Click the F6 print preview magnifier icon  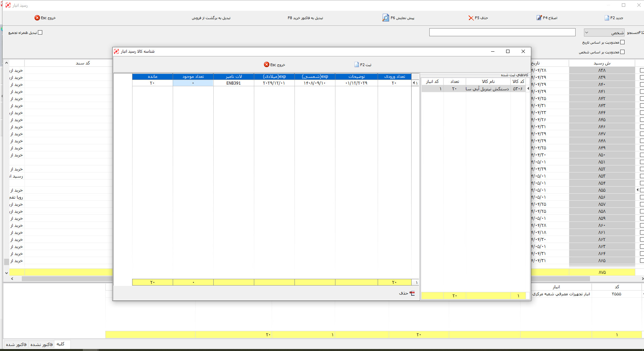click(x=386, y=18)
